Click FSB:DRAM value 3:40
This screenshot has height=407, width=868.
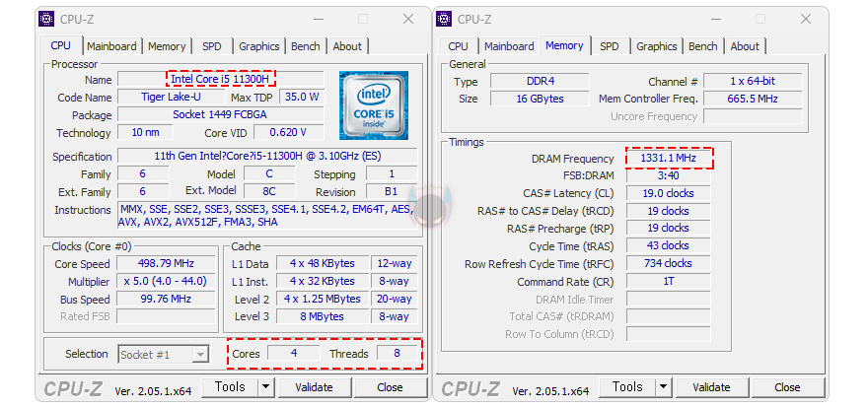(x=668, y=175)
